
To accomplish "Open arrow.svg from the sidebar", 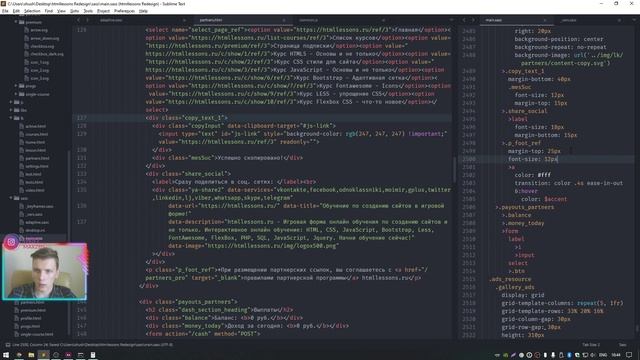I will [39, 30].
